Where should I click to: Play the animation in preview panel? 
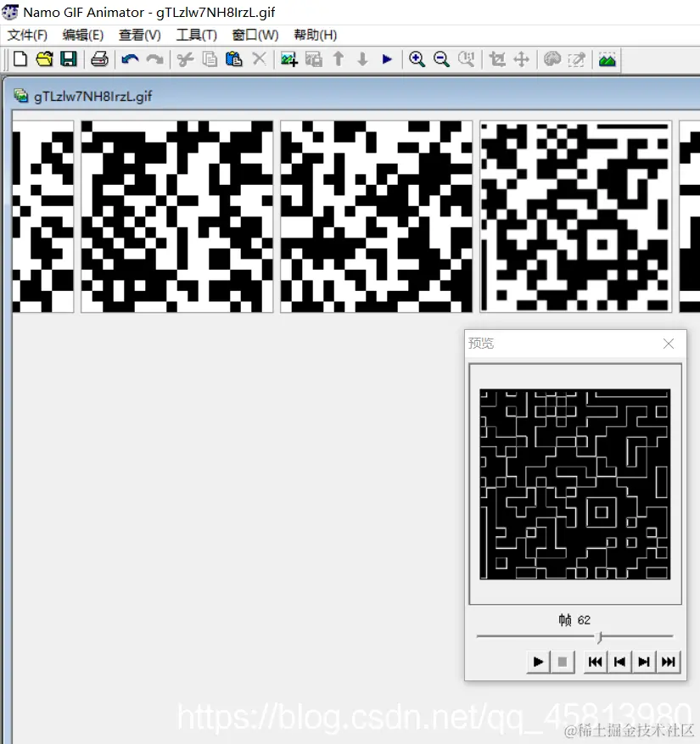pos(538,662)
